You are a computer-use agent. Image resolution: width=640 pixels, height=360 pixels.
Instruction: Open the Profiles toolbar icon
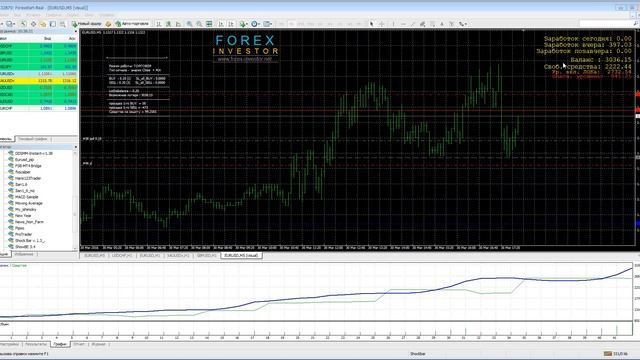(9, 24)
